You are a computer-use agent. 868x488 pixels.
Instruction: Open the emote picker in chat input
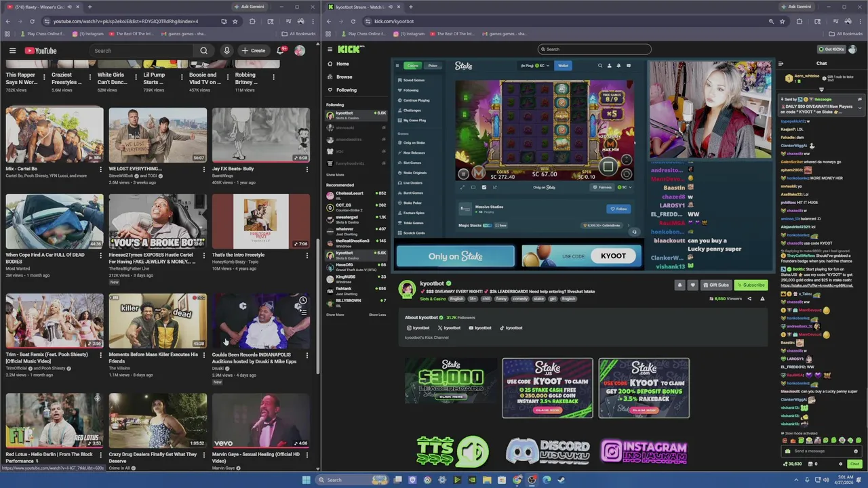pos(856,451)
